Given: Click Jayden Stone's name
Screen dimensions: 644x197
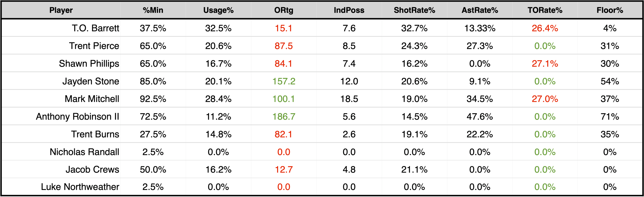Looking at the screenshot, I should [x=91, y=81].
